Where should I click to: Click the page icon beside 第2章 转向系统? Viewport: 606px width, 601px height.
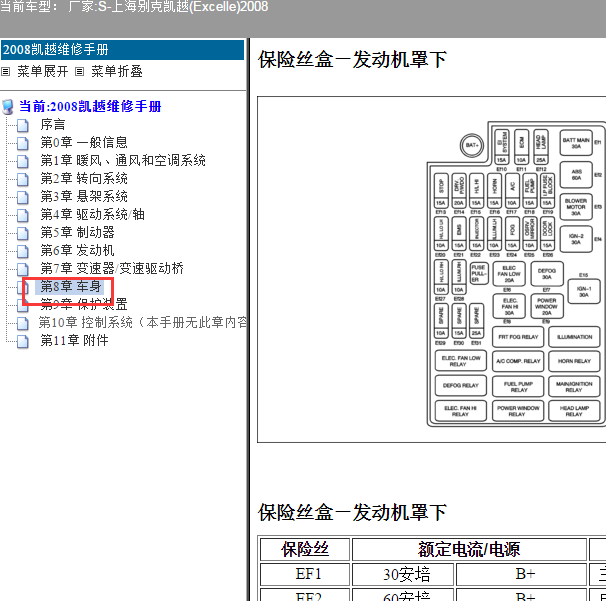click(22, 179)
